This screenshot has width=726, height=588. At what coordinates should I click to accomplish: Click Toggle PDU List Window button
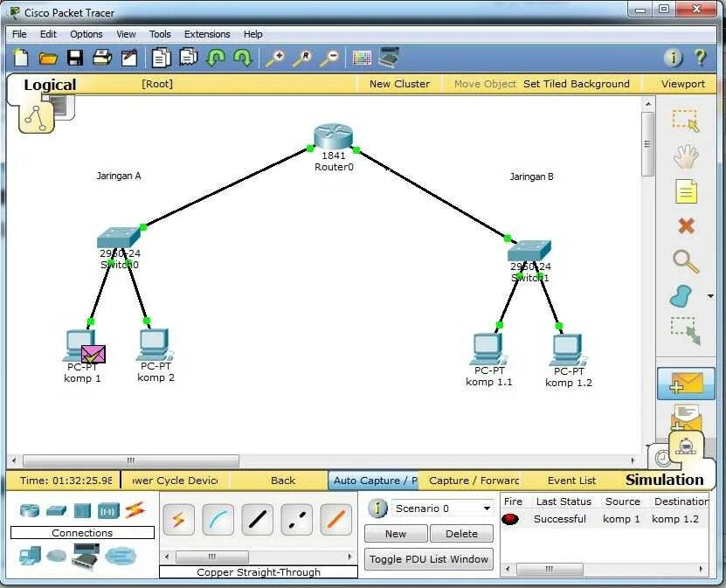pos(429,559)
